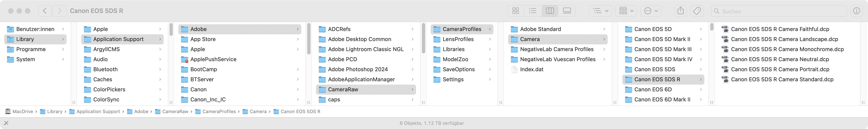
Task: Click the Camera Landscape.dcp file icon
Action: (x=725, y=39)
